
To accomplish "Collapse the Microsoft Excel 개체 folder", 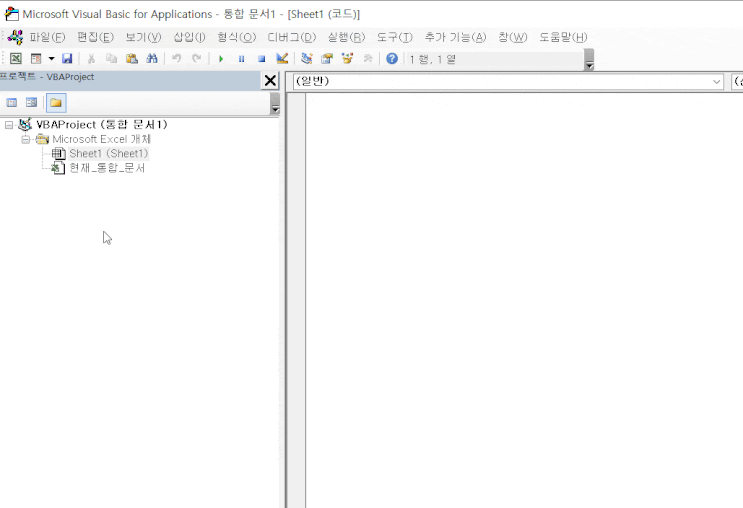I will point(26,139).
